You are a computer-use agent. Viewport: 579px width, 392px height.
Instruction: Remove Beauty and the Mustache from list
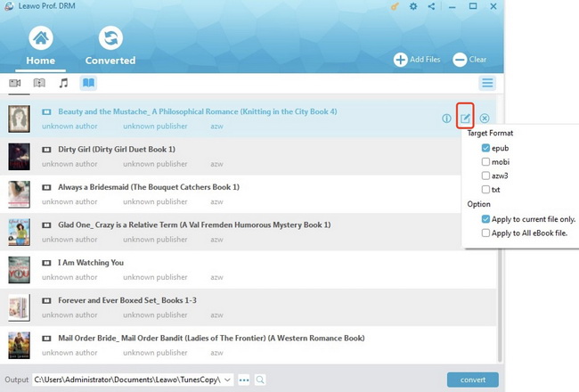(485, 118)
